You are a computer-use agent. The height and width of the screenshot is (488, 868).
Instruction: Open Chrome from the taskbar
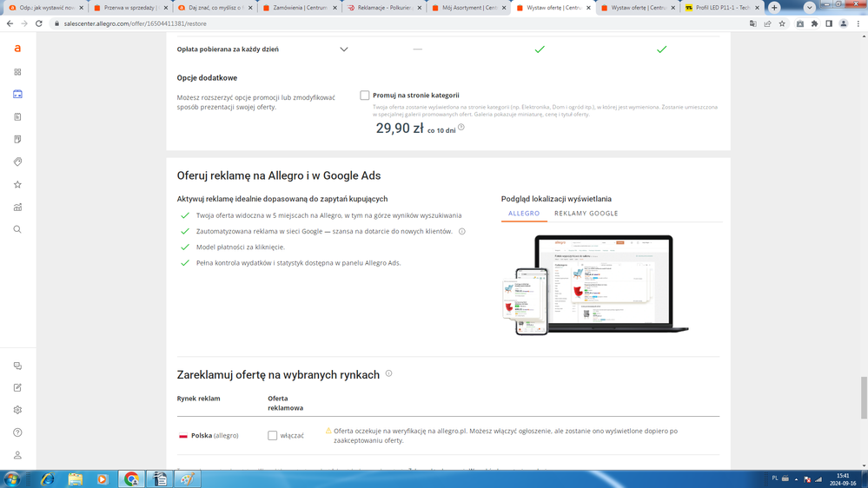tap(131, 479)
